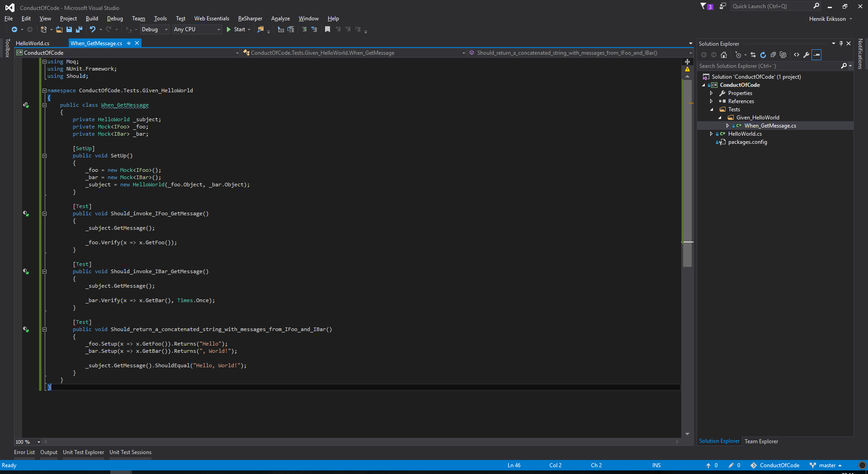Collapse all nodes in Solution Explorer
Screen dimensions: 868x474
tap(773, 55)
